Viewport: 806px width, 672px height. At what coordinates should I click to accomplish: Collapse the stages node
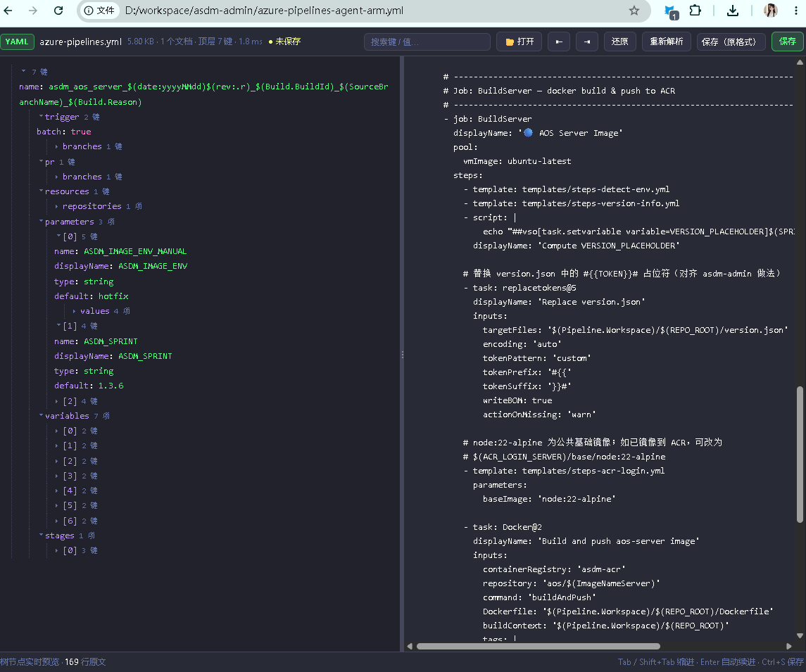tap(41, 535)
